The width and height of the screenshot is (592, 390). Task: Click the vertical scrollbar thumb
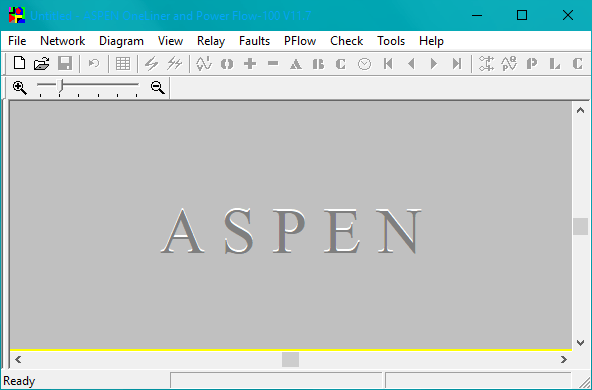pyautogui.click(x=580, y=227)
